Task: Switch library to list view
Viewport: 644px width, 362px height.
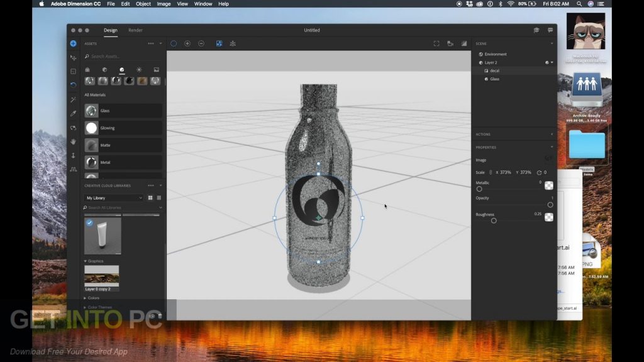Action: (159, 198)
